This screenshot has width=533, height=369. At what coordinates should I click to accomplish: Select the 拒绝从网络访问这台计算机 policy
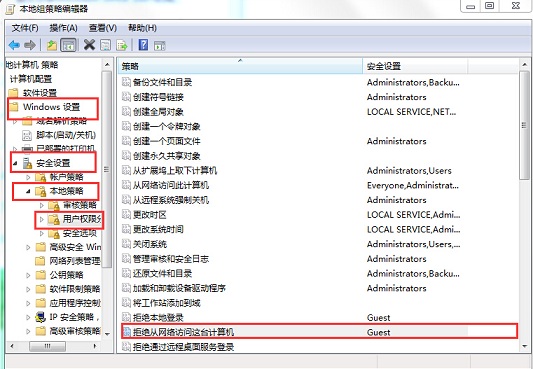(x=319, y=332)
